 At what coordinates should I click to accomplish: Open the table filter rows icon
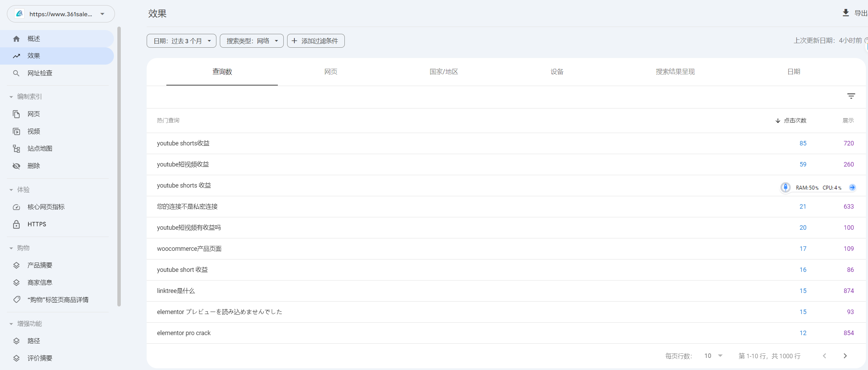click(x=851, y=96)
